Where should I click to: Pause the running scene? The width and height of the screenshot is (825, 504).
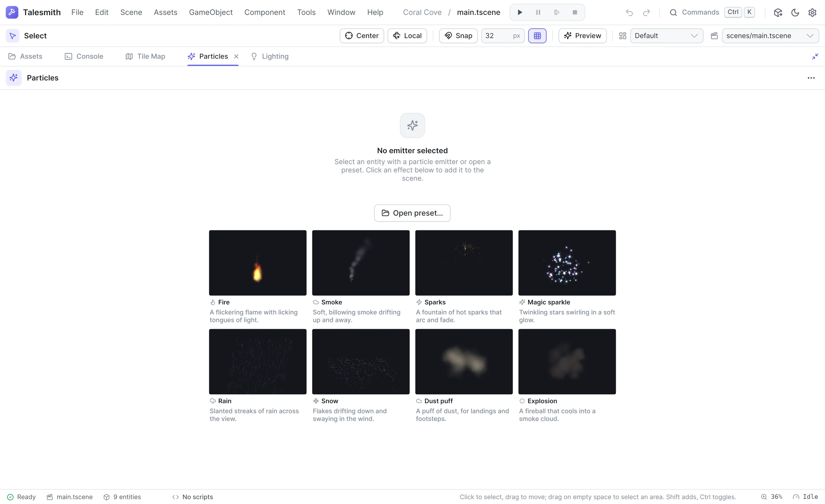(538, 12)
